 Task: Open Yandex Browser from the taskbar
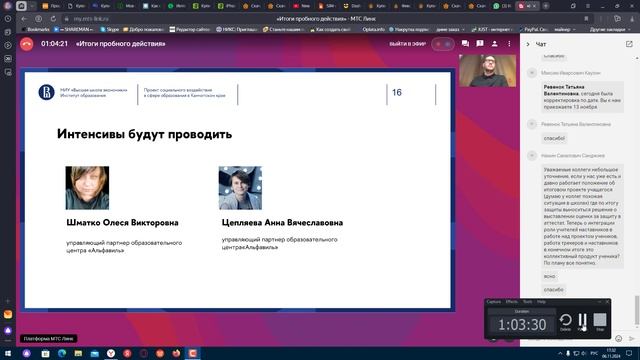111,353
